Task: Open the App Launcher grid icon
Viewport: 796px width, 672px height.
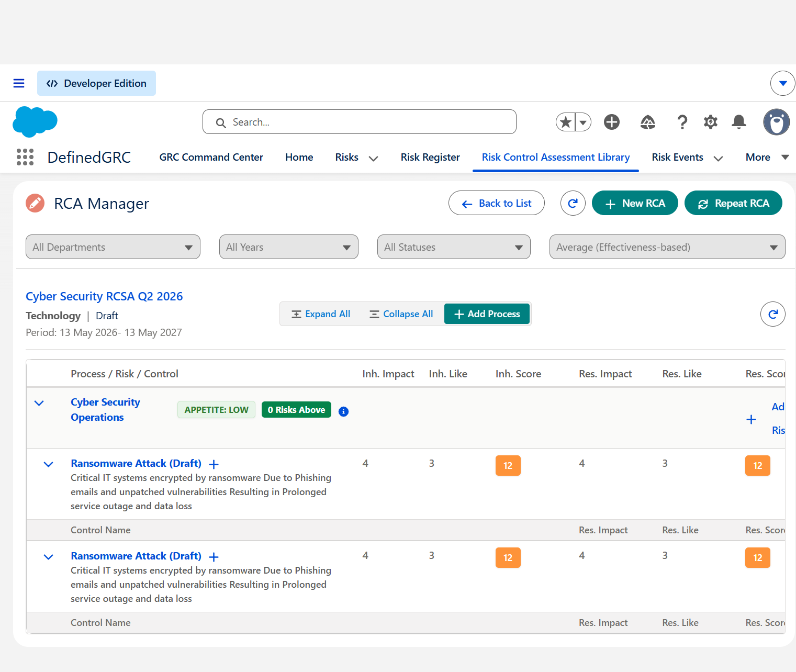Action: [x=25, y=157]
